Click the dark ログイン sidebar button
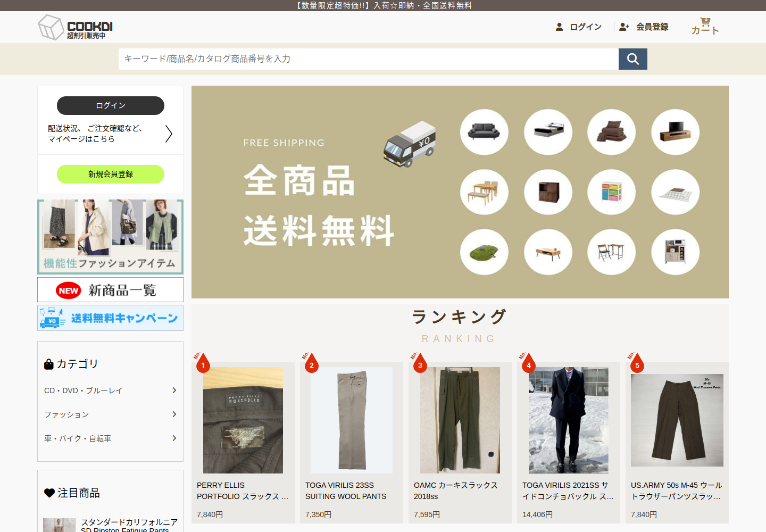This screenshot has width=766, height=532. pyautogui.click(x=111, y=105)
